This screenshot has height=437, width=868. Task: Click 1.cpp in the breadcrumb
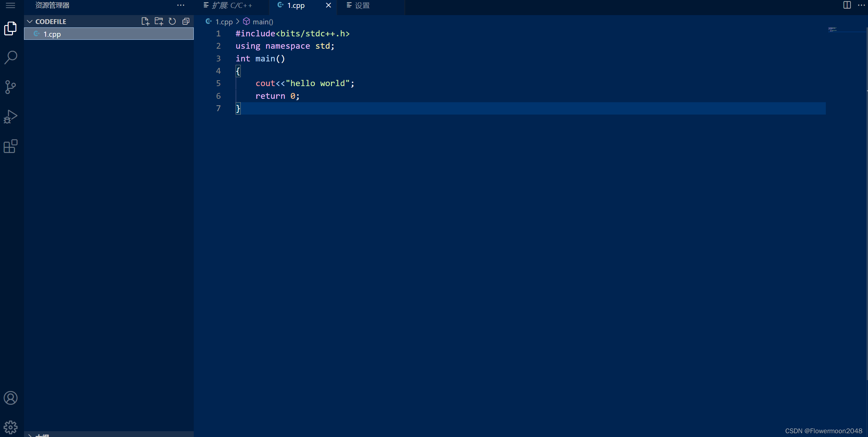point(224,22)
